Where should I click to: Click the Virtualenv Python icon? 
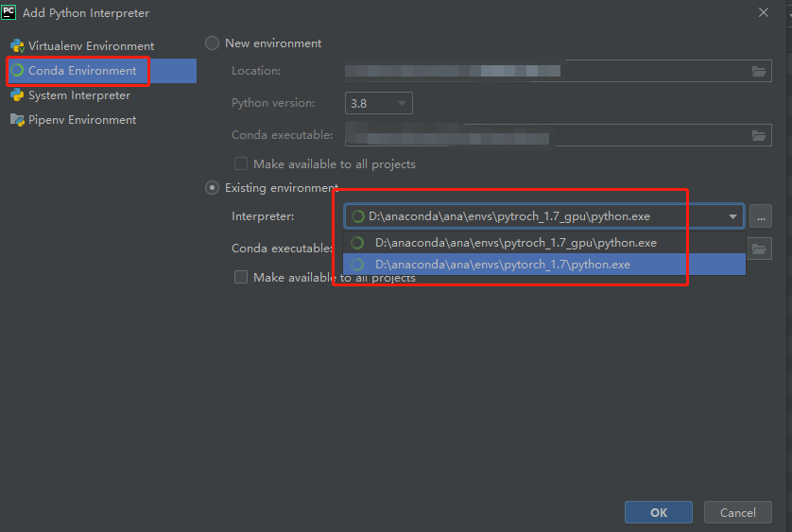click(x=17, y=46)
